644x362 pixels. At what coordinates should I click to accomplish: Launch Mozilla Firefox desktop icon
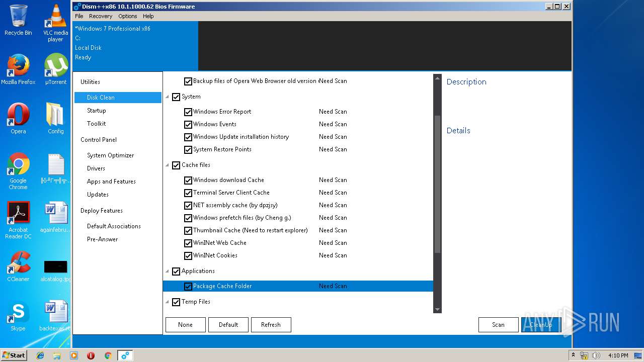point(18,69)
